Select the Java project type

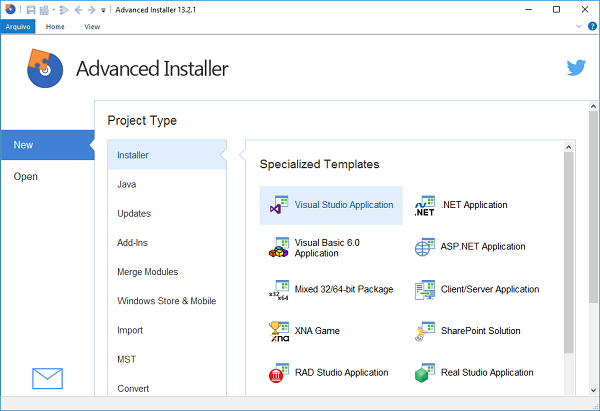pos(127,184)
